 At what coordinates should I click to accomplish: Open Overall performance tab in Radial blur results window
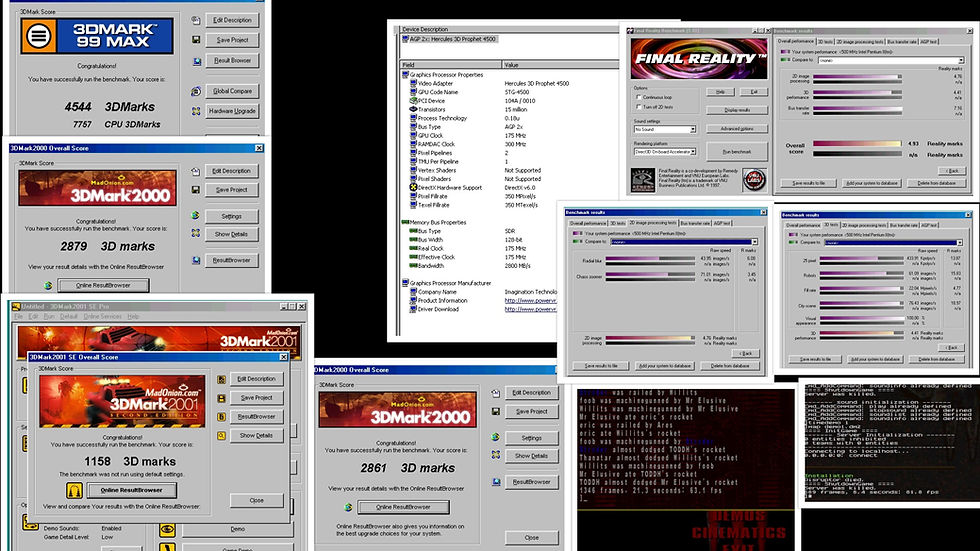tap(587, 223)
